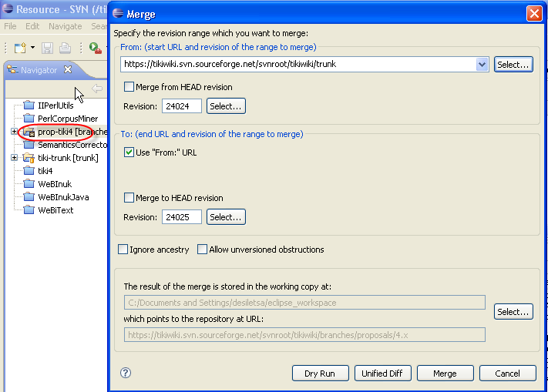
Task: Expand the prop-tiki4 project node
Action: coord(14,132)
